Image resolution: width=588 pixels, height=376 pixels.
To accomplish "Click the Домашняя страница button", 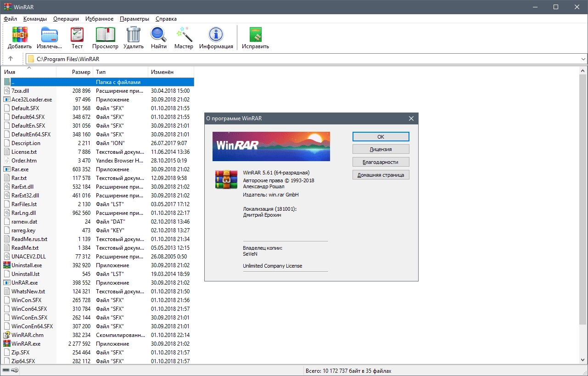I will coord(381,175).
